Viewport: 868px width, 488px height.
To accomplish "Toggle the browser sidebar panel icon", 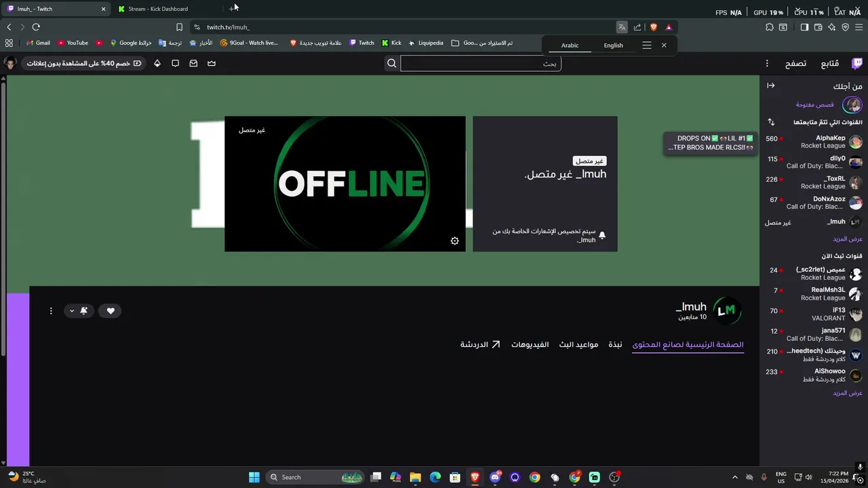I will pyautogui.click(x=804, y=27).
